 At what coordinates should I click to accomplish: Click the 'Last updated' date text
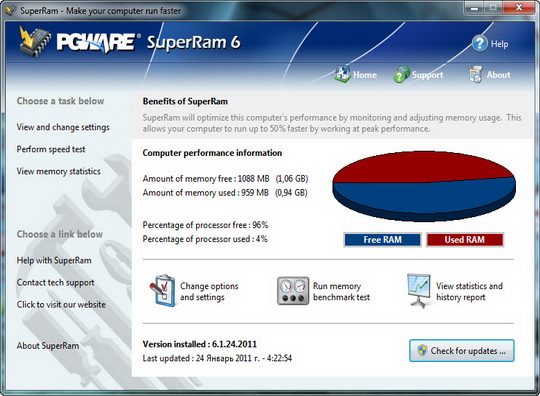click(x=217, y=358)
